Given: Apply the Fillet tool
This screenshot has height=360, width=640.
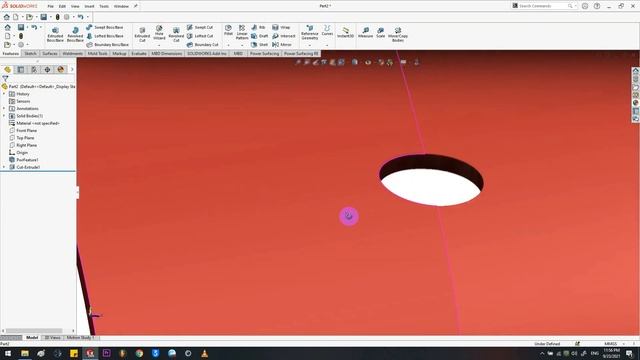Looking at the screenshot, I should point(228,30).
